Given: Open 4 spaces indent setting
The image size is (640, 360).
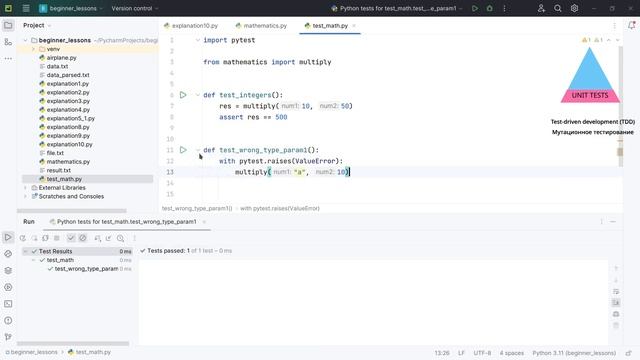Looking at the screenshot, I should point(511,353).
